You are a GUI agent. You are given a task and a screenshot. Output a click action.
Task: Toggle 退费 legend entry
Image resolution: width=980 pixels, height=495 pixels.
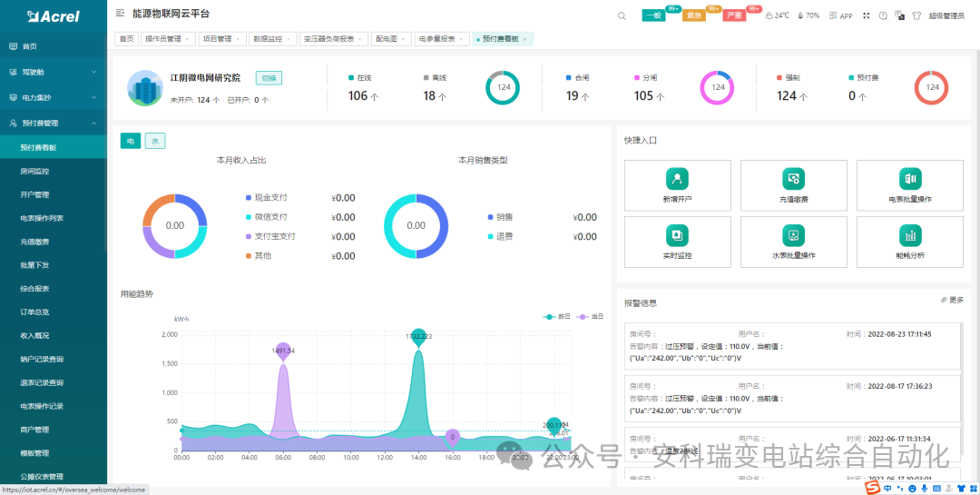(x=500, y=236)
